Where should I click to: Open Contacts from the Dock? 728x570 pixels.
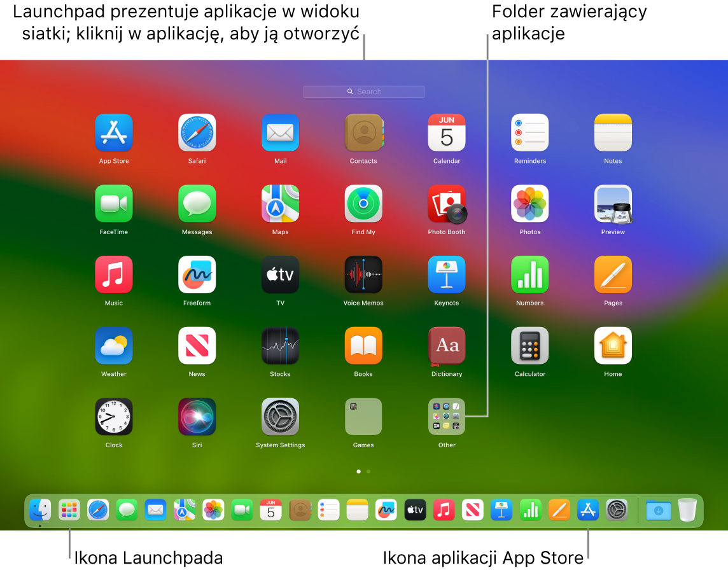pos(300,510)
